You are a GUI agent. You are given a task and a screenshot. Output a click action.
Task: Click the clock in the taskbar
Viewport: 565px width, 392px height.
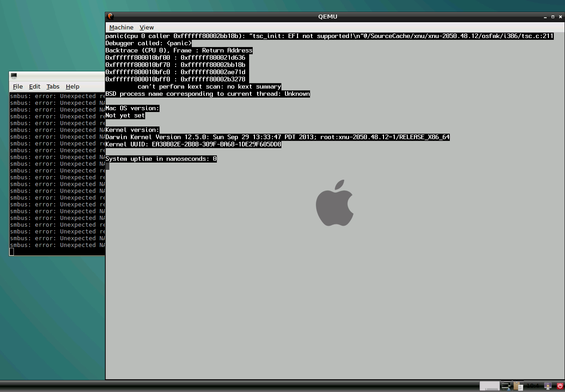(533, 386)
